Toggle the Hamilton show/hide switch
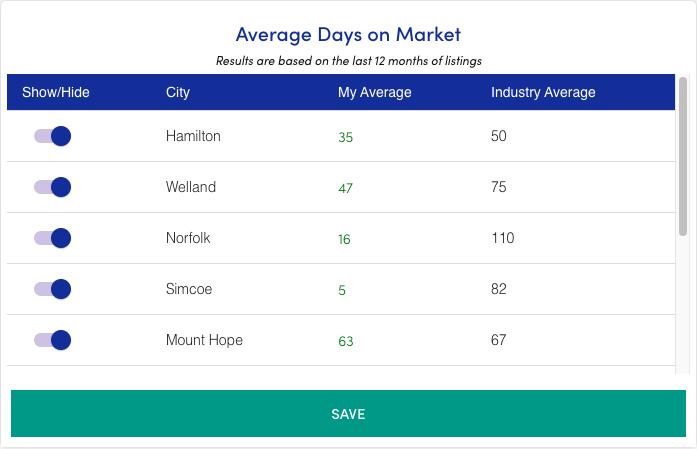Screen dimensions: 697x449 point(52,136)
